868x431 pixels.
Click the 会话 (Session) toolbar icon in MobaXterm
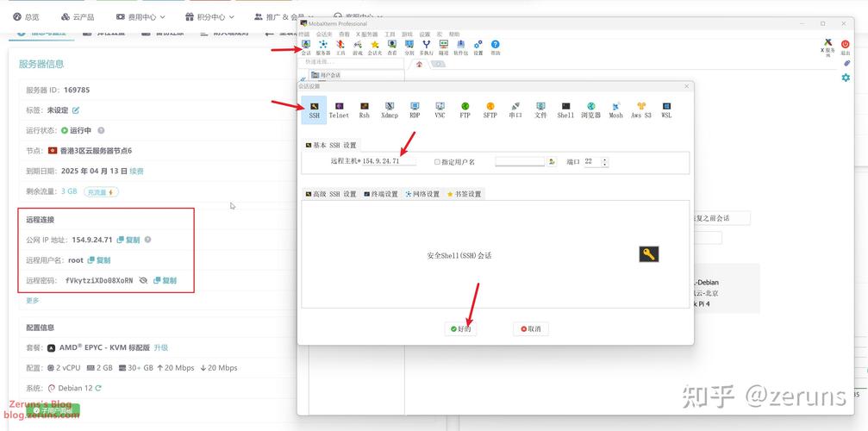[306, 47]
